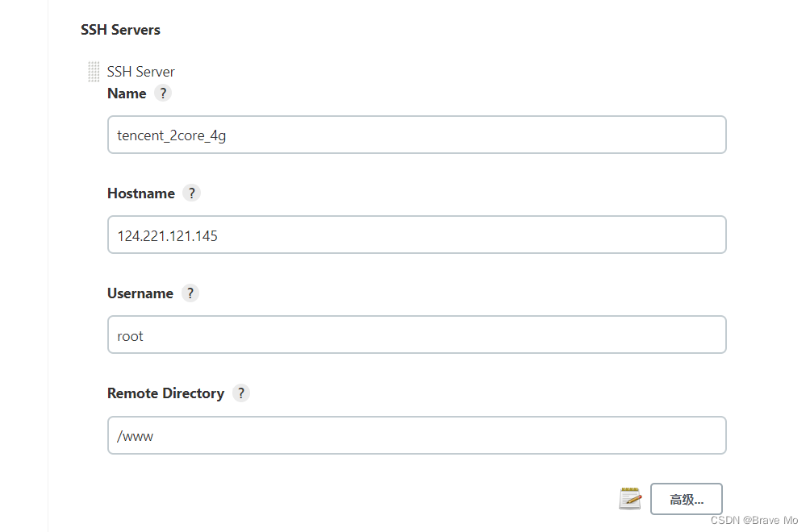Open help for the Username field

(190, 293)
